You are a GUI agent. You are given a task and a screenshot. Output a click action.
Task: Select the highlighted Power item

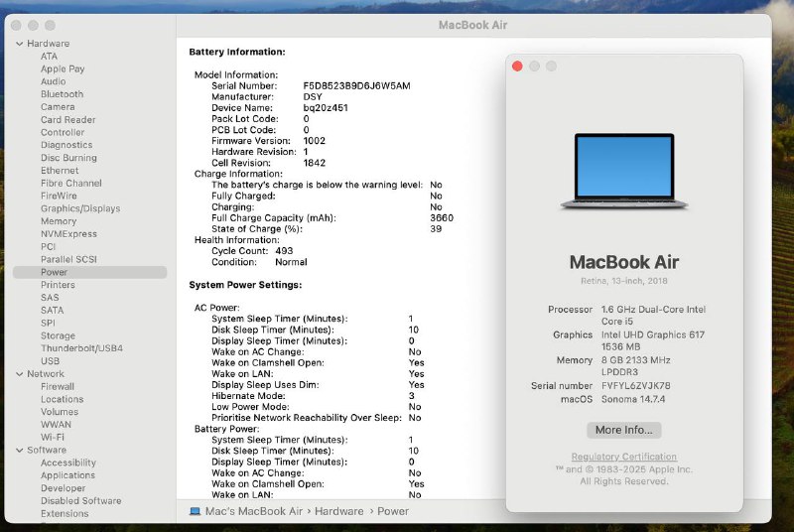pos(89,272)
